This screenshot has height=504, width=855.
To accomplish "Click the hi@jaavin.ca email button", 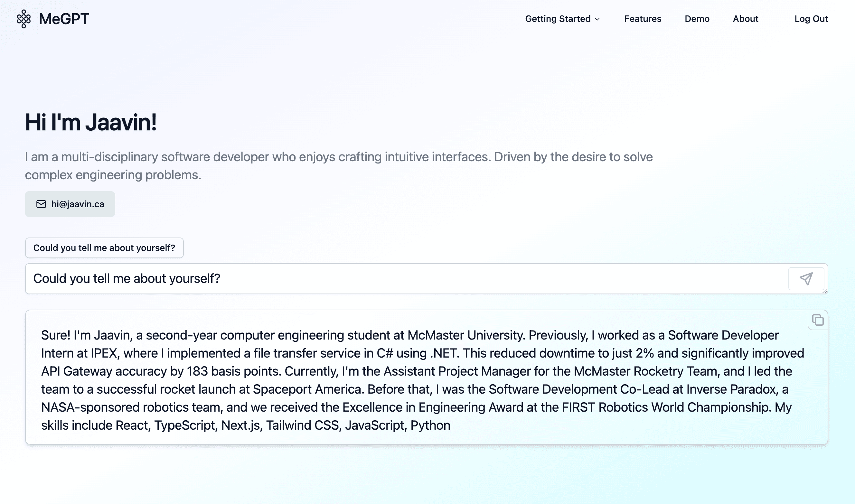I will (x=70, y=204).
